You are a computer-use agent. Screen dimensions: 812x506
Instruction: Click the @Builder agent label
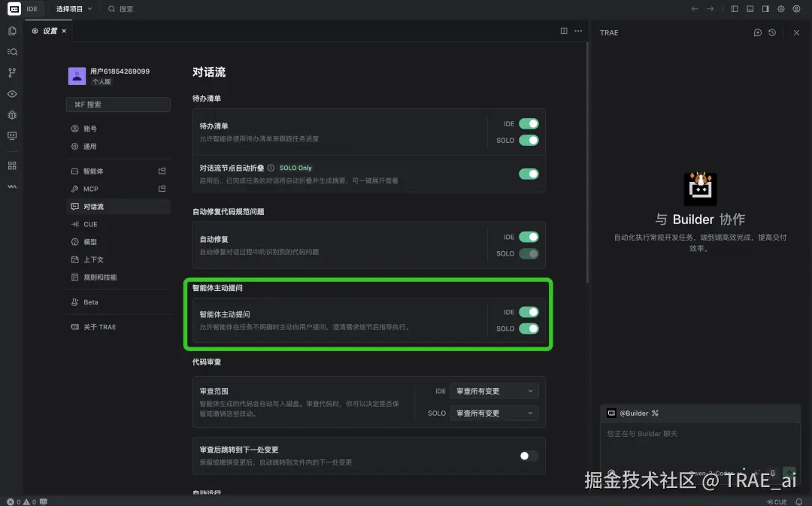pos(634,413)
